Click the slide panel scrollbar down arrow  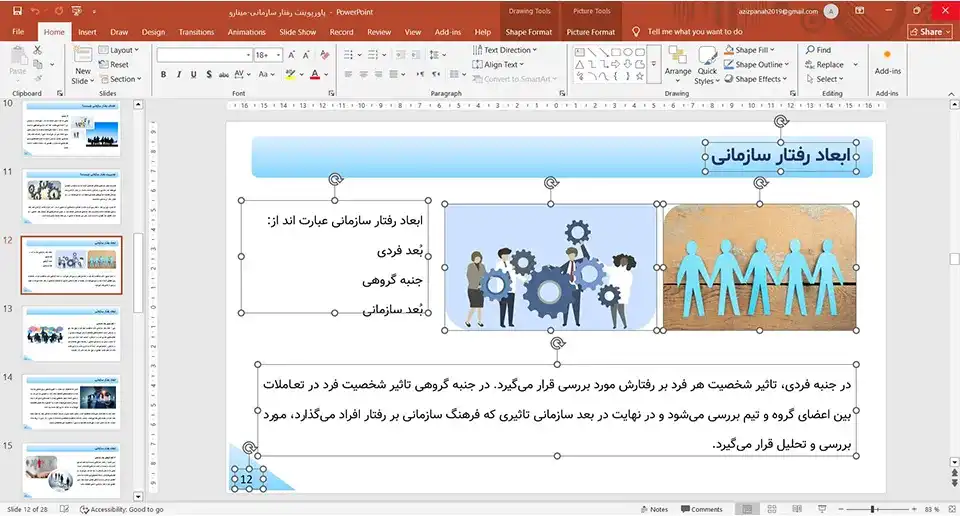coord(138,496)
